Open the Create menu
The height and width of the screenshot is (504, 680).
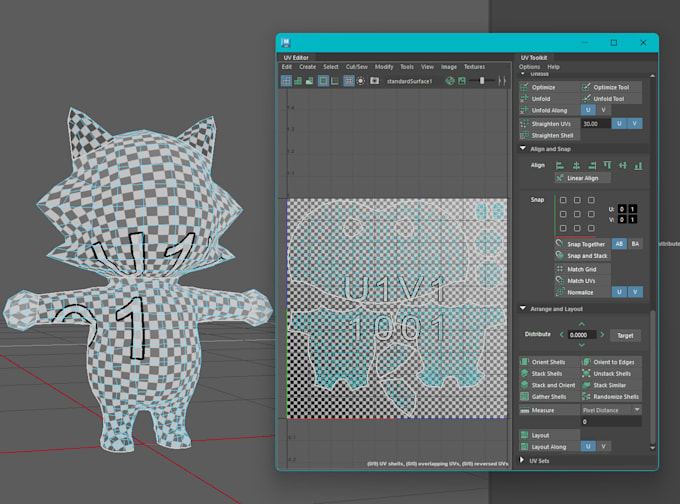click(x=307, y=67)
